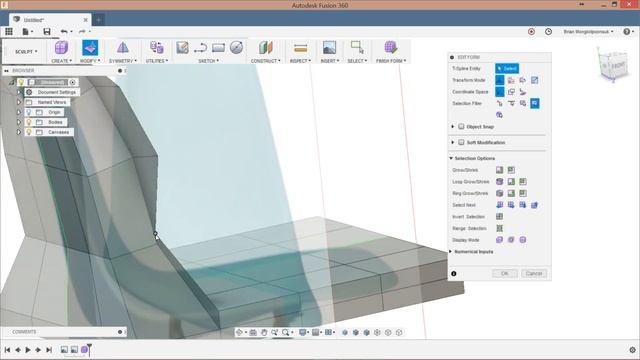Viewport: 640px width, 360px height.
Task: Select the sketch Circle tool
Action: [x=236, y=48]
